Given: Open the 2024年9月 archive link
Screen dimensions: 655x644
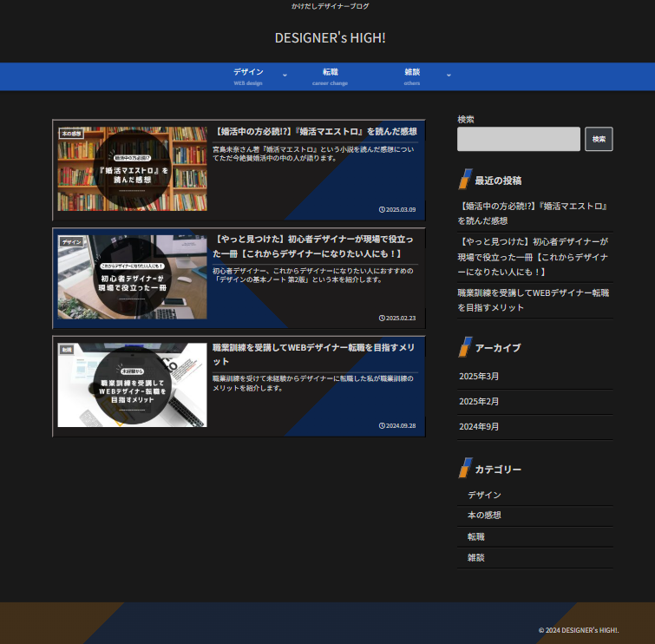Looking at the screenshot, I should [x=479, y=427].
